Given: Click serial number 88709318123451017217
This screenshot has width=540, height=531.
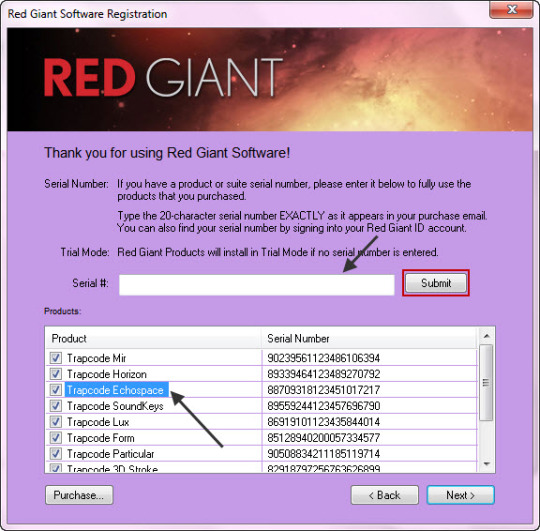Looking at the screenshot, I should (x=323, y=390).
